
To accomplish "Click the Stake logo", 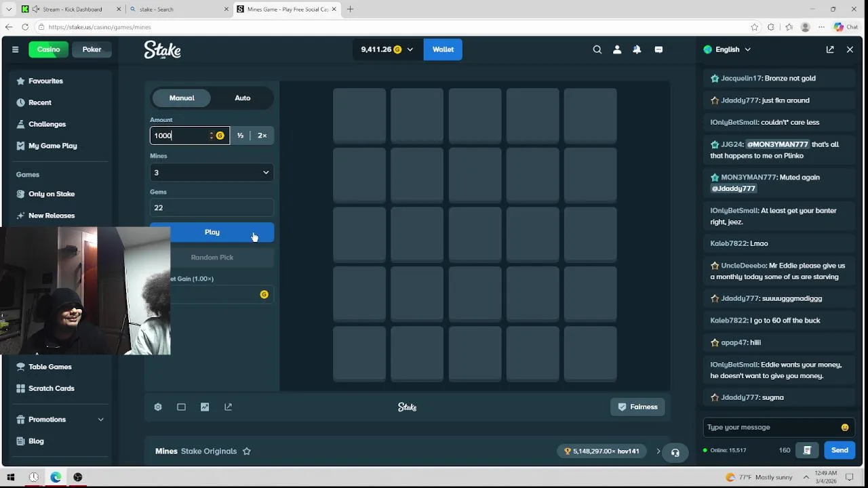I will tap(162, 49).
